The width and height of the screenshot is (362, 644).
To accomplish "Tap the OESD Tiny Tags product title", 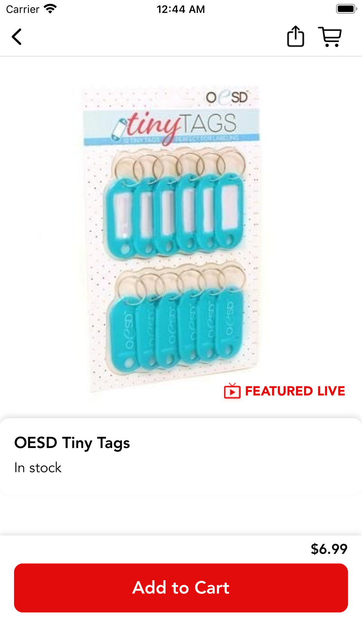I will pos(72,443).
